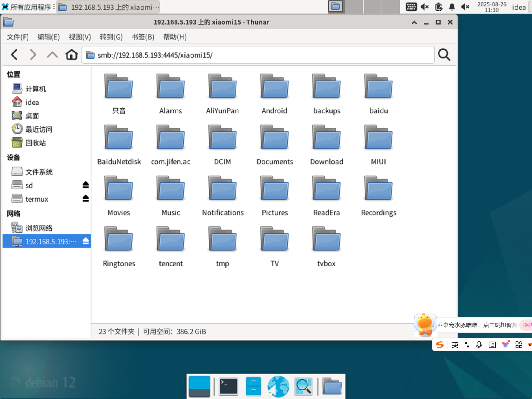Disconnect the 192.168.5.193 network share
The image size is (532, 399).
pos(86,241)
